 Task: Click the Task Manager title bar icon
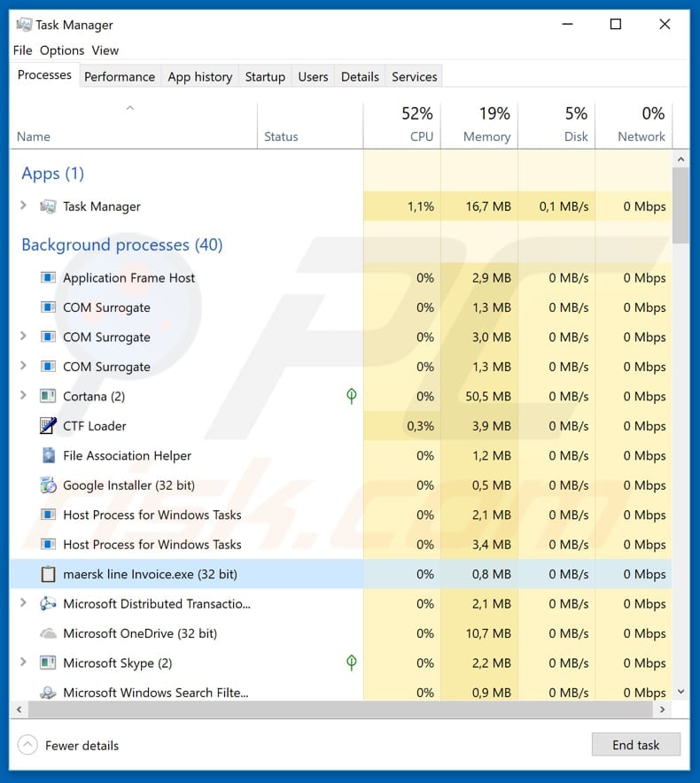pos(24,25)
